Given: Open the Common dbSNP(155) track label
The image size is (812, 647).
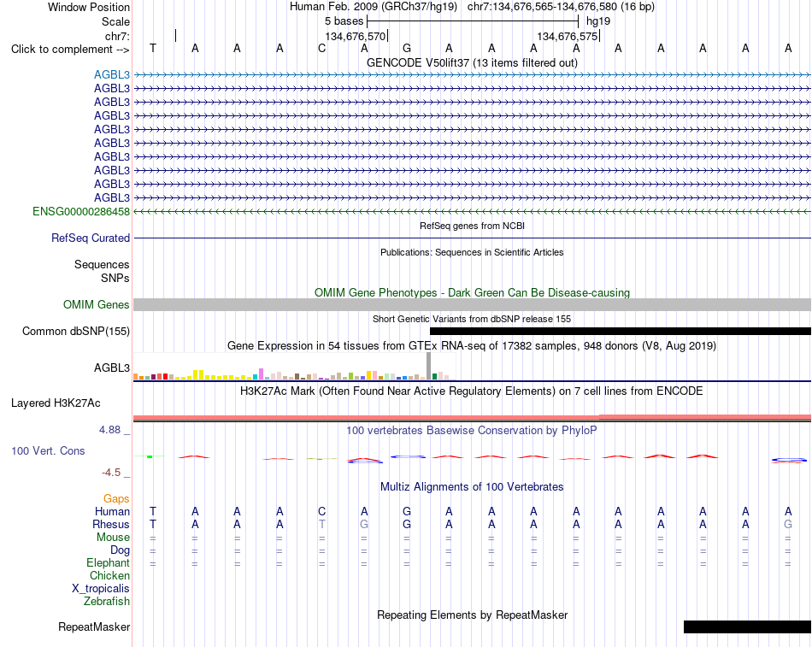Looking at the screenshot, I should [x=75, y=331].
